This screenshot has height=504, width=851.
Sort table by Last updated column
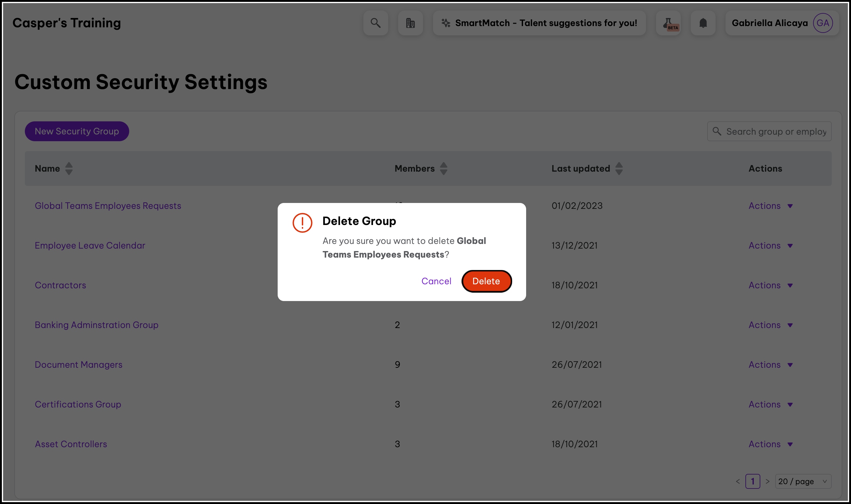pos(619,169)
